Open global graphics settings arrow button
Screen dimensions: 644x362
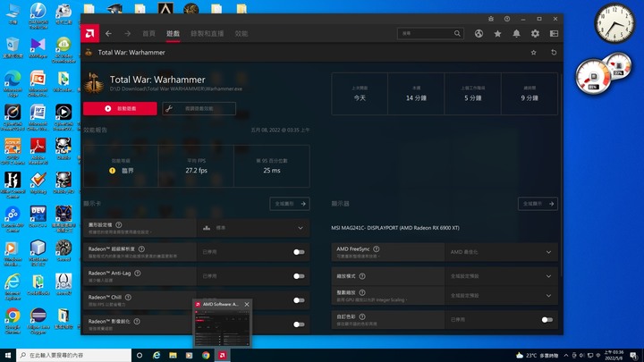point(290,204)
